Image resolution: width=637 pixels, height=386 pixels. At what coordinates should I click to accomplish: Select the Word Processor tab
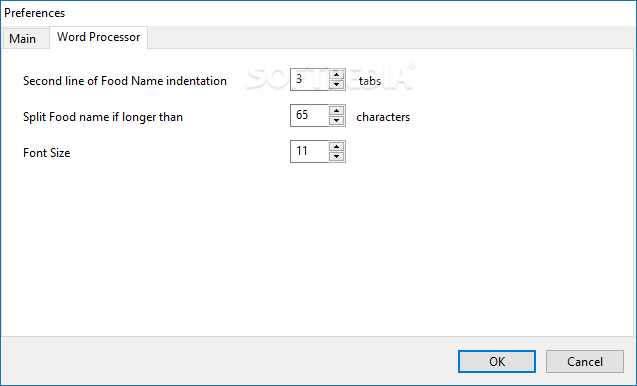pyautogui.click(x=98, y=37)
